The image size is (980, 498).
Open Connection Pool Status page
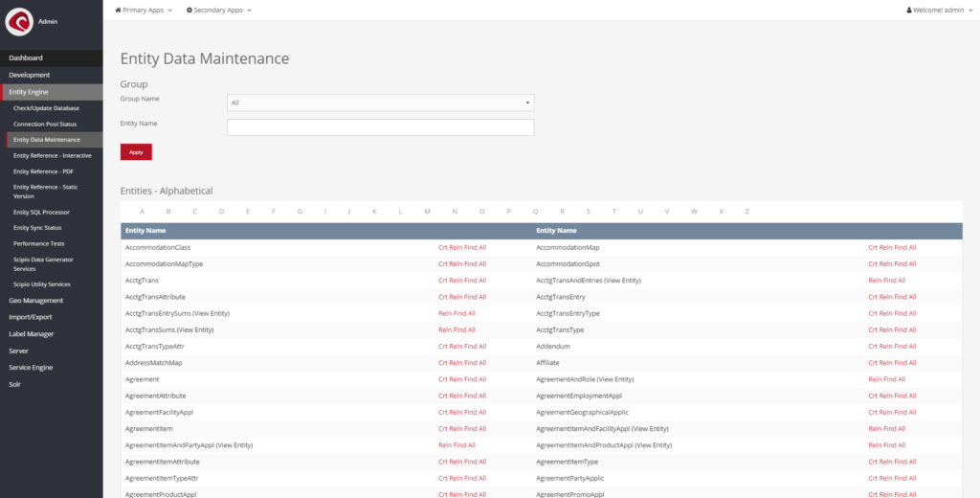pos(45,124)
